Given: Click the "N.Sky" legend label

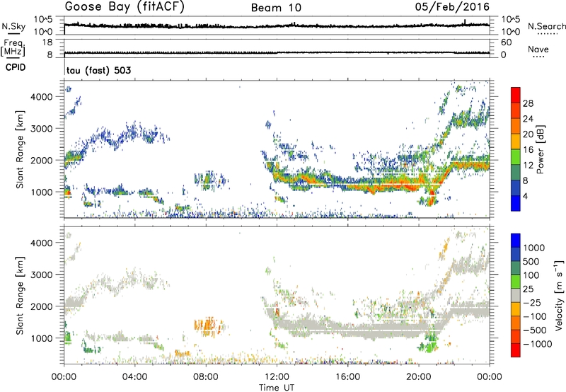Looking at the screenshot, I should click(x=13, y=26).
